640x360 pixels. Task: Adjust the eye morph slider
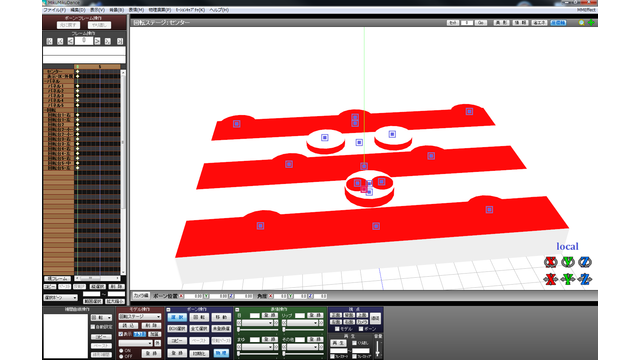pos(258,329)
